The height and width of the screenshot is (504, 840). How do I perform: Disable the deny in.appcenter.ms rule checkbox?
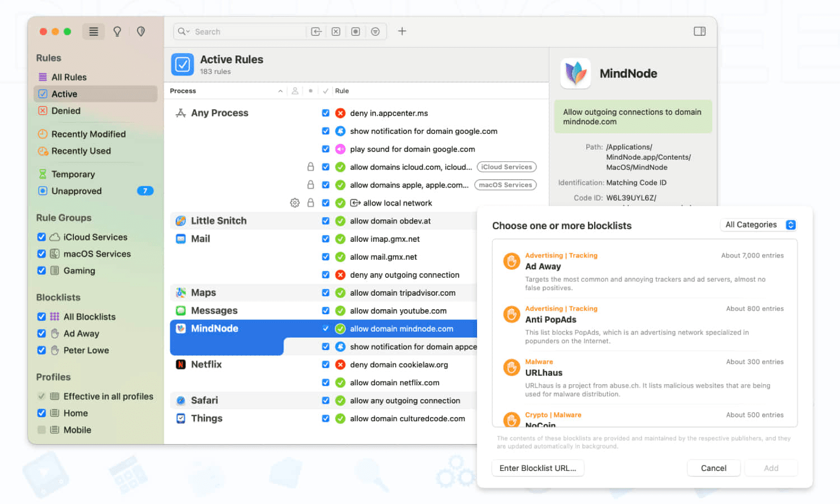point(325,113)
